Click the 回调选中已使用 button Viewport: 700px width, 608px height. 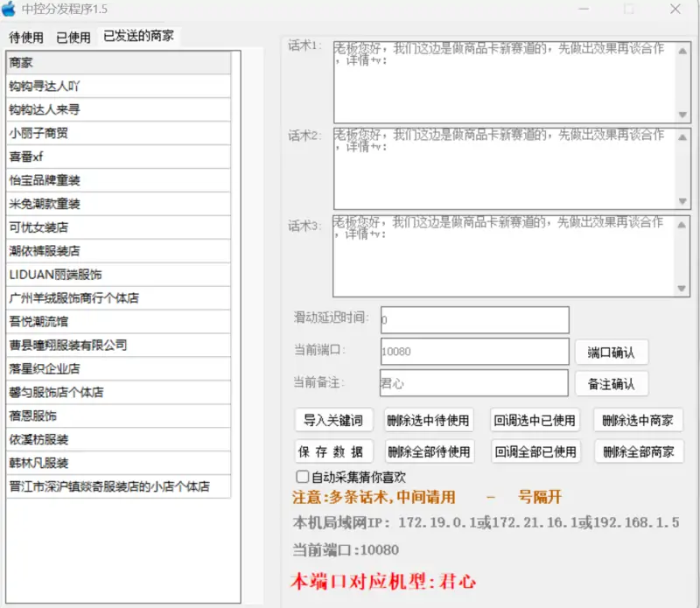(x=534, y=419)
